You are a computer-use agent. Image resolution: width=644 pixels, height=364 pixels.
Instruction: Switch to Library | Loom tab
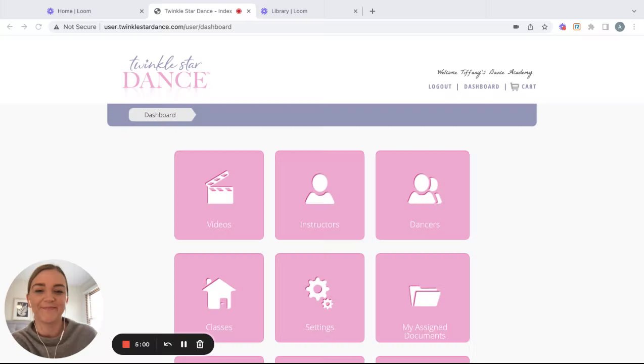pos(289,11)
